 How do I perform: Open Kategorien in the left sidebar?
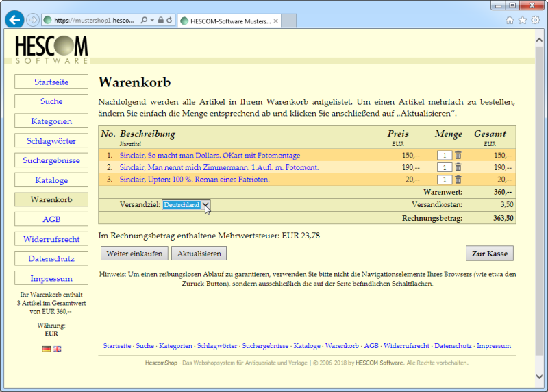click(51, 121)
